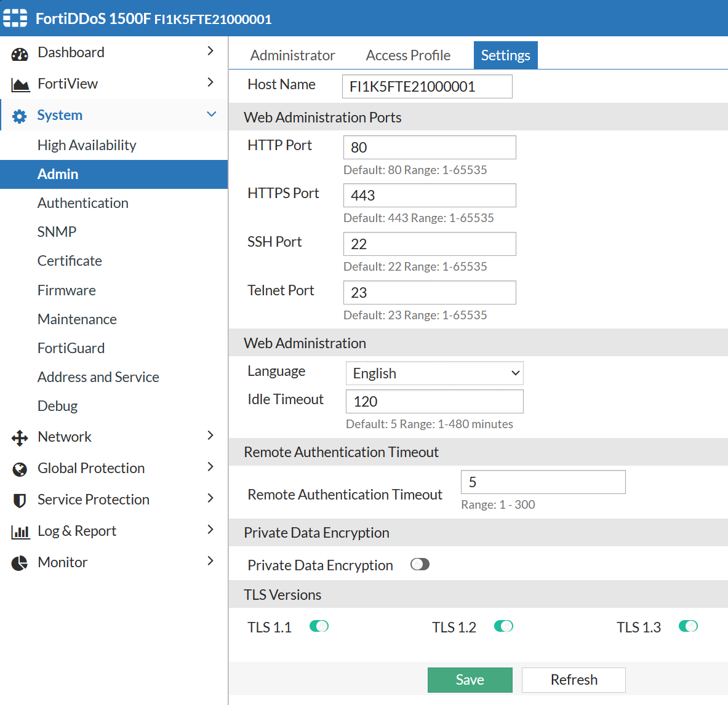Viewport: 728px width, 705px height.
Task: Expand the Dashboard menu chevron
Action: [210, 50]
